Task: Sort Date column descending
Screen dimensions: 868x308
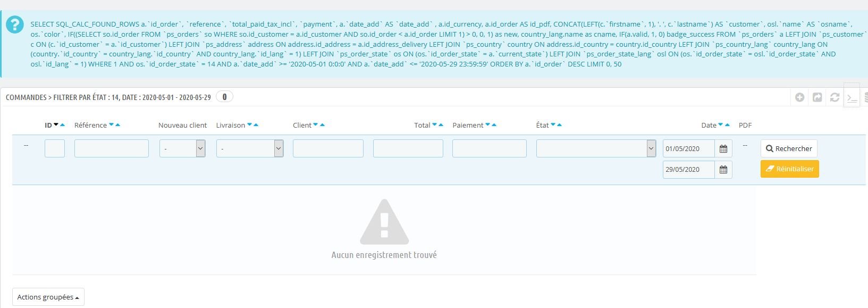Action: click(721, 124)
